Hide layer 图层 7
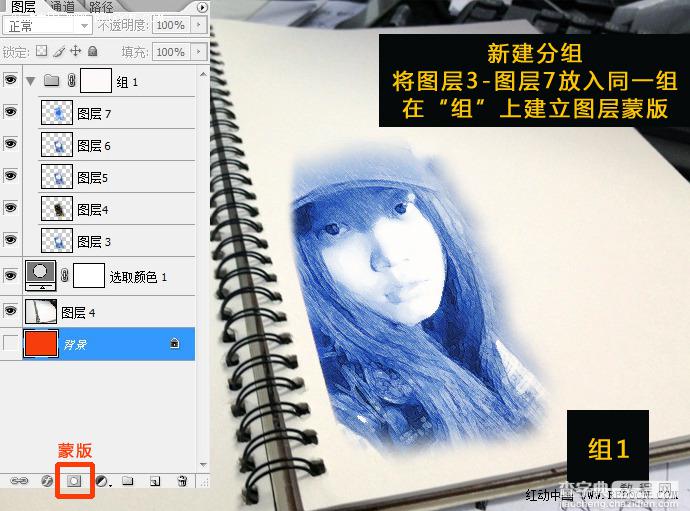 [11, 112]
